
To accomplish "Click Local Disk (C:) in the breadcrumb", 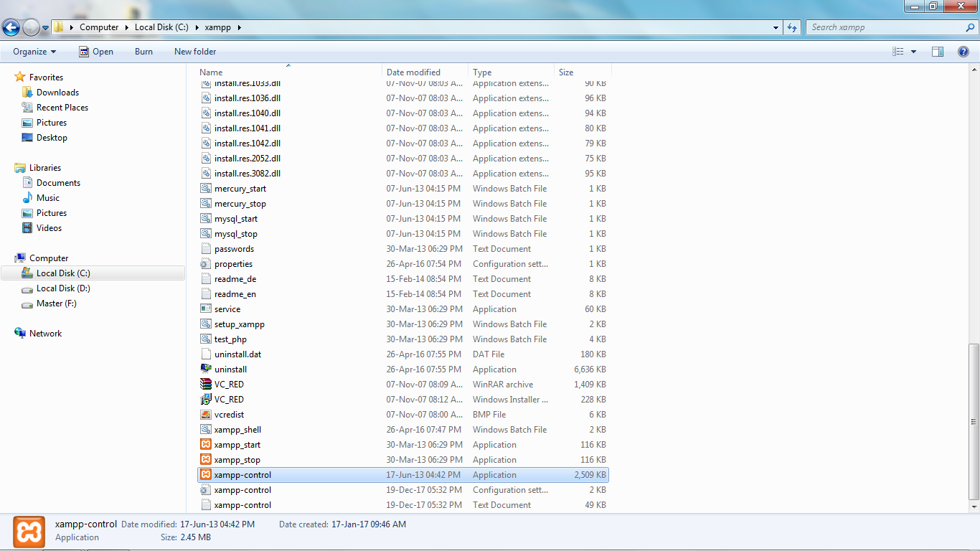I will coord(161,27).
